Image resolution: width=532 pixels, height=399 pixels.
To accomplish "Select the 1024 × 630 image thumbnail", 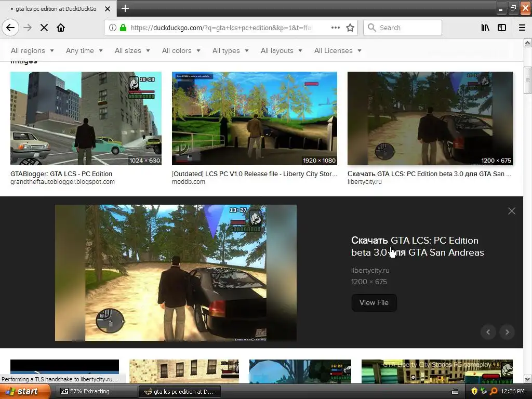I will tap(86, 118).
